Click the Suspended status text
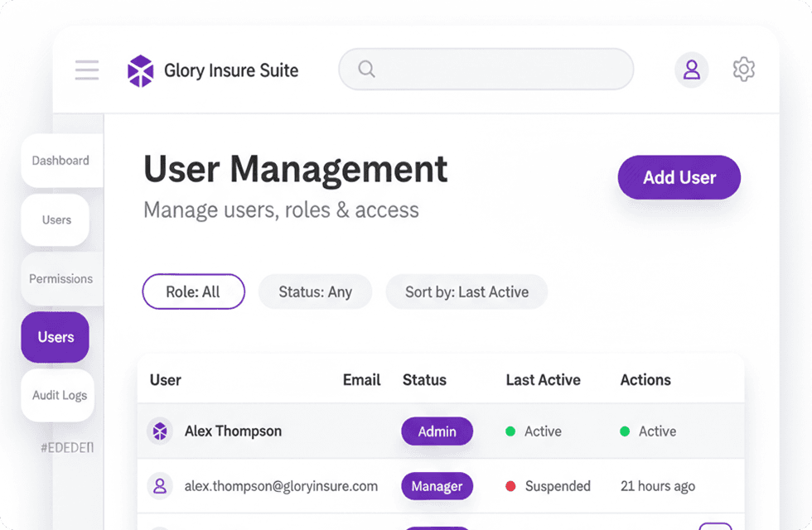The image size is (812, 530). [x=558, y=486]
